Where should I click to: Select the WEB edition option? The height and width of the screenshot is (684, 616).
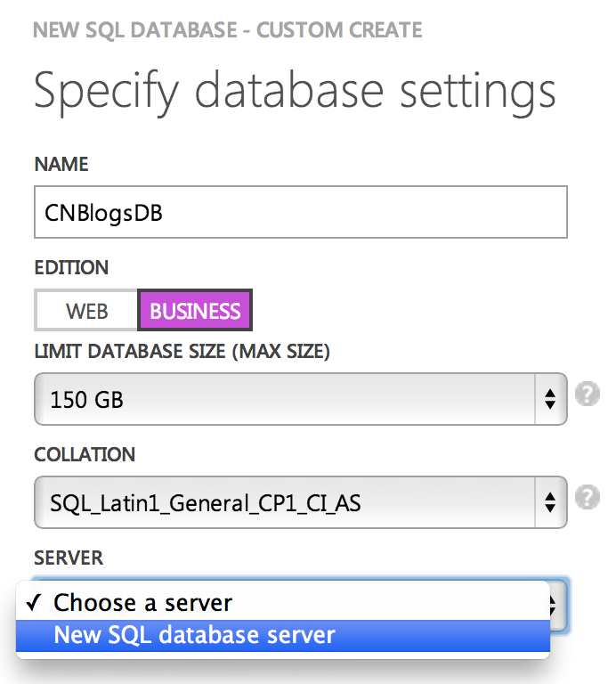point(86,311)
